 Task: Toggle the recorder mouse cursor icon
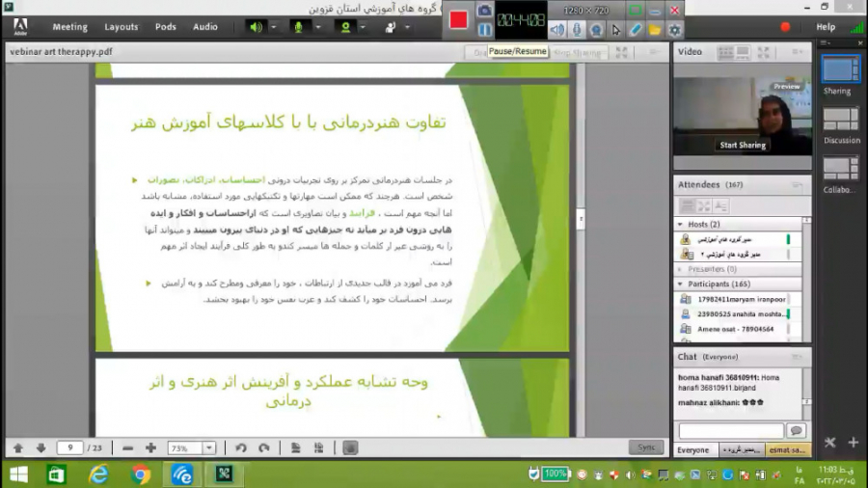click(615, 30)
